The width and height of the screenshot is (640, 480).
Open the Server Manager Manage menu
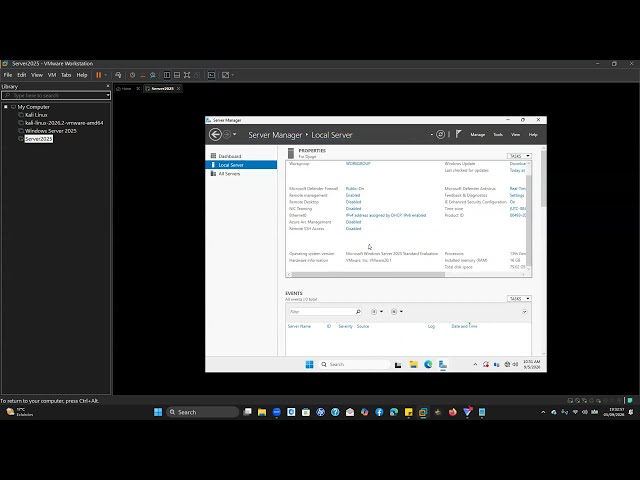478,135
